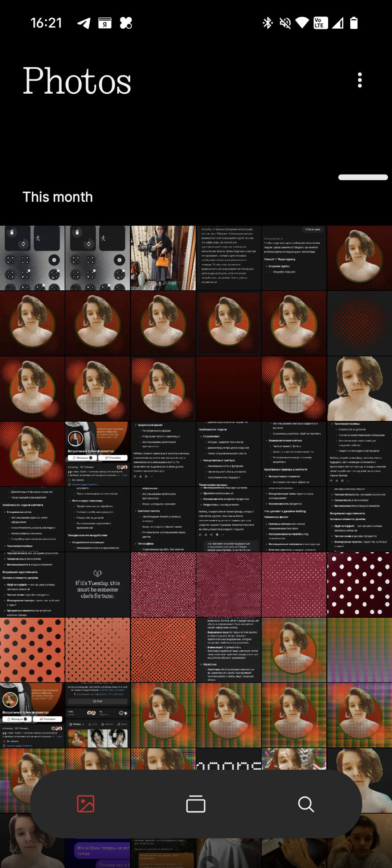
Task: Open the large black dots on orange image
Action: click(x=32, y=650)
